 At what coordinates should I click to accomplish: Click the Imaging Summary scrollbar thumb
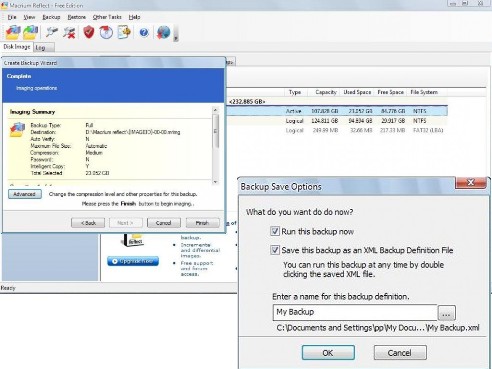point(215,131)
